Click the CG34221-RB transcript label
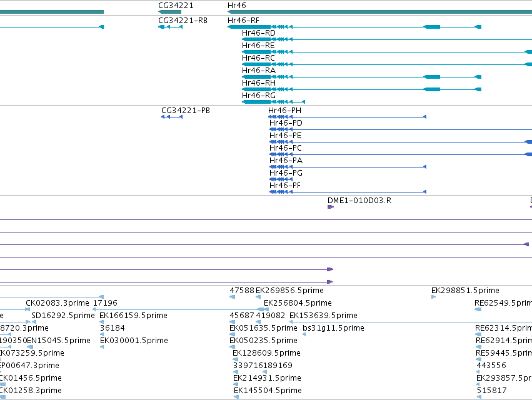Viewport: 532px width, 400px height. pos(183,21)
